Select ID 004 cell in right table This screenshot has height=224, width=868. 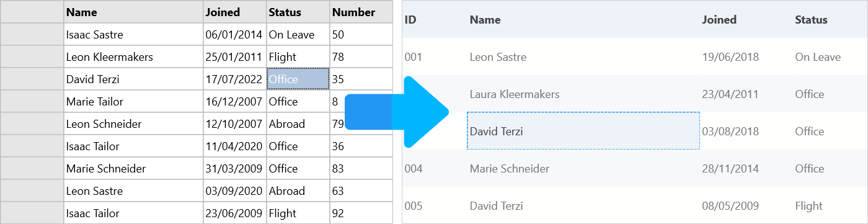(x=413, y=169)
